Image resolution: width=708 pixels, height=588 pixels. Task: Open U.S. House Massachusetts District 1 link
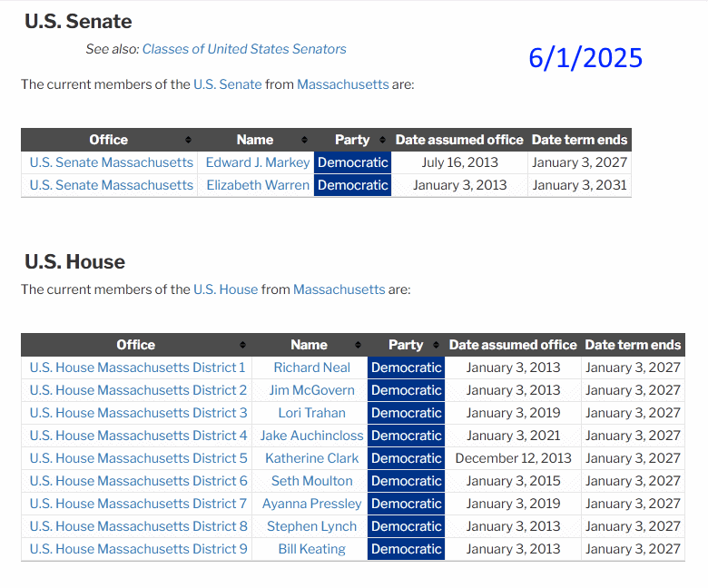tap(138, 367)
